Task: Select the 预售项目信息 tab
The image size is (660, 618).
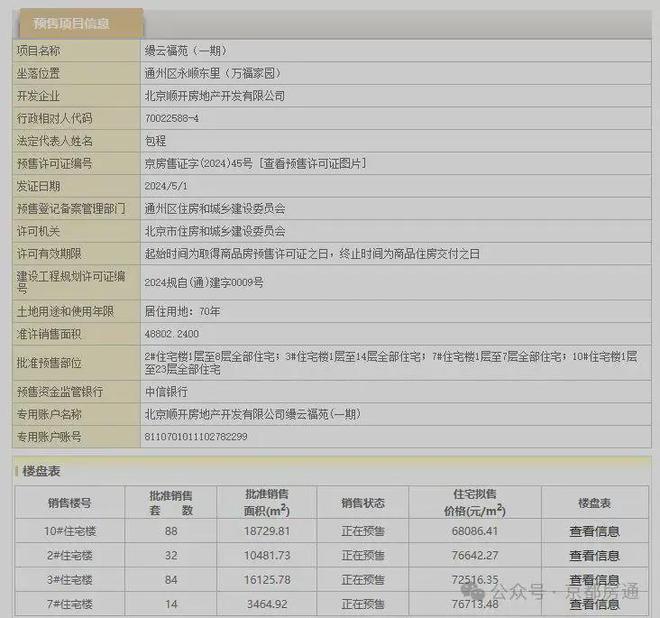Action: click(81, 23)
